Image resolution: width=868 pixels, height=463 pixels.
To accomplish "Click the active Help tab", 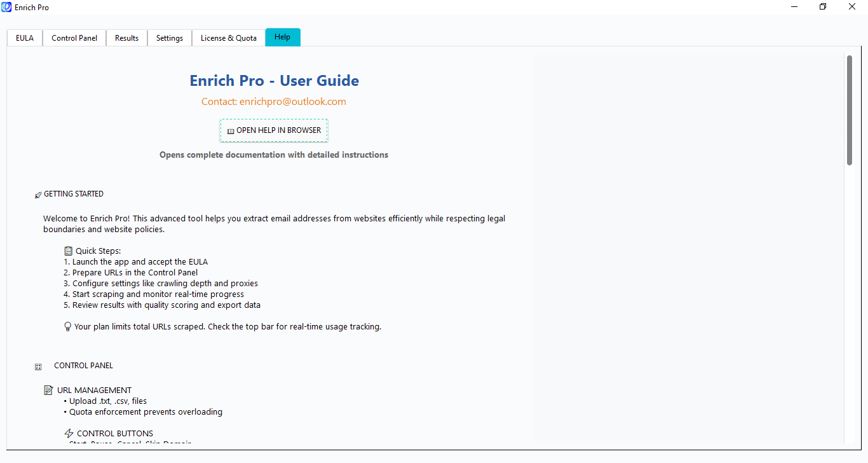I will point(283,37).
